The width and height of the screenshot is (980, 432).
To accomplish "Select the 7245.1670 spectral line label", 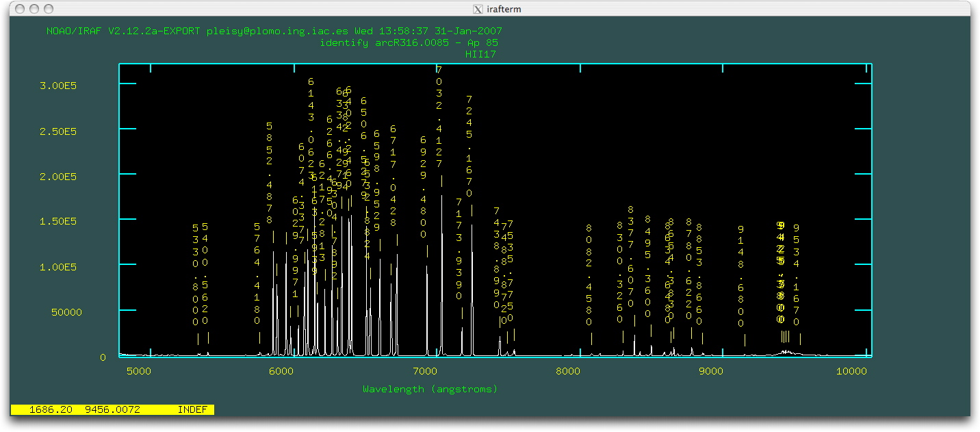I will click(x=469, y=147).
